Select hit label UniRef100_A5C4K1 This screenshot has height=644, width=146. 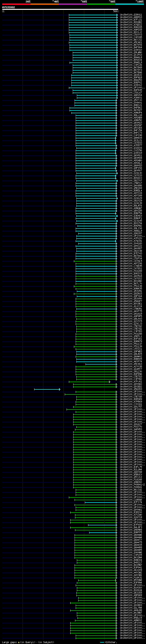(x=131, y=42)
